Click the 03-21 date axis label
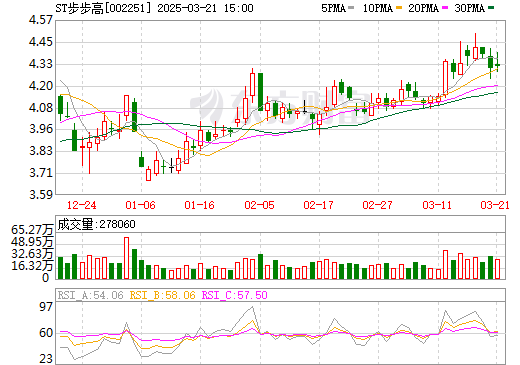The height and width of the screenshot is (365, 520). 495,205
